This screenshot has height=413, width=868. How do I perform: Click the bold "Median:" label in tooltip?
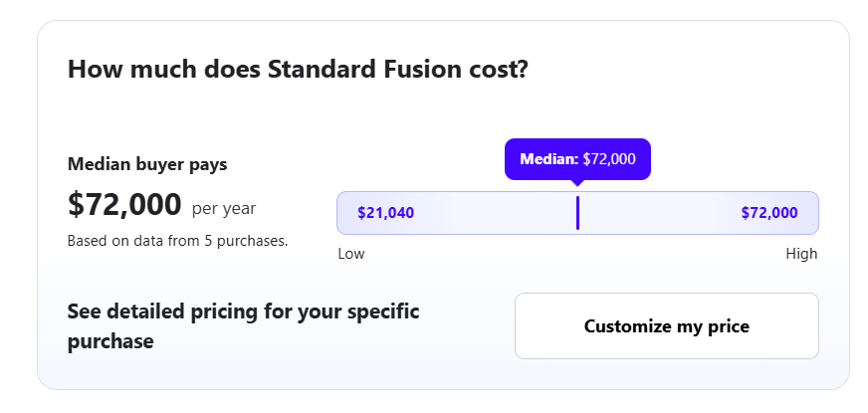(x=548, y=159)
